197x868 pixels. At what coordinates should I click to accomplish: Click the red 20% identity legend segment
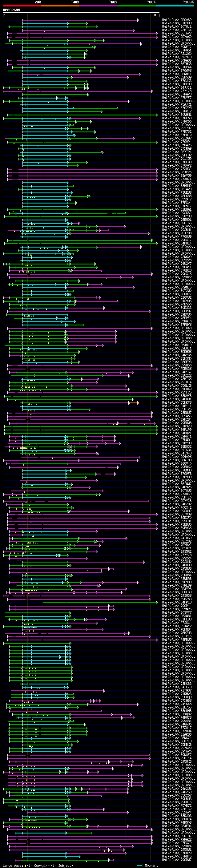[x=22, y=6]
